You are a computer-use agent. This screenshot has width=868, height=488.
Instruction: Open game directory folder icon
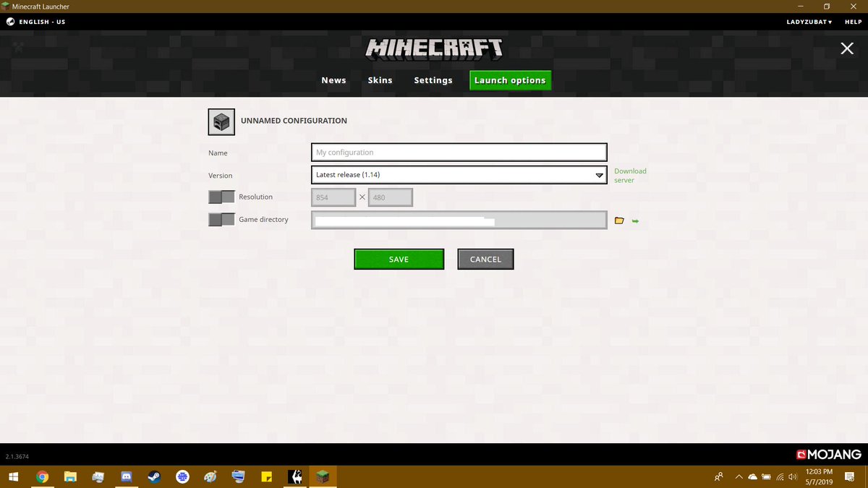(619, 221)
